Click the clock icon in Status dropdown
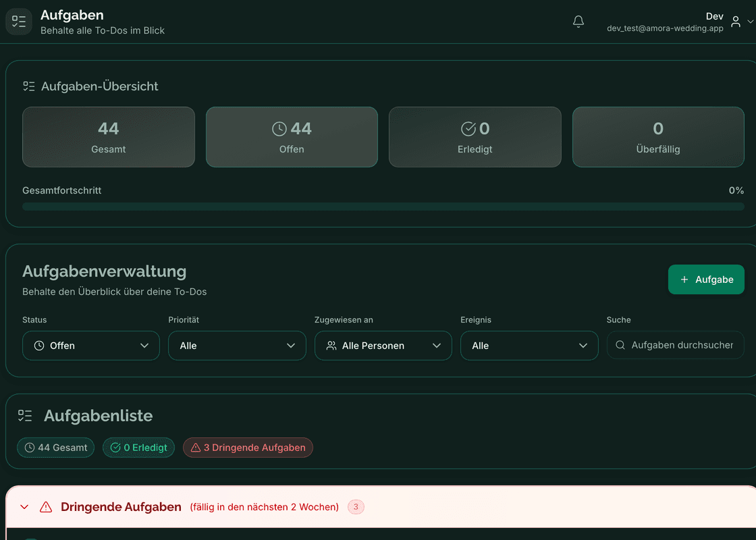This screenshot has width=756, height=540. (x=39, y=346)
